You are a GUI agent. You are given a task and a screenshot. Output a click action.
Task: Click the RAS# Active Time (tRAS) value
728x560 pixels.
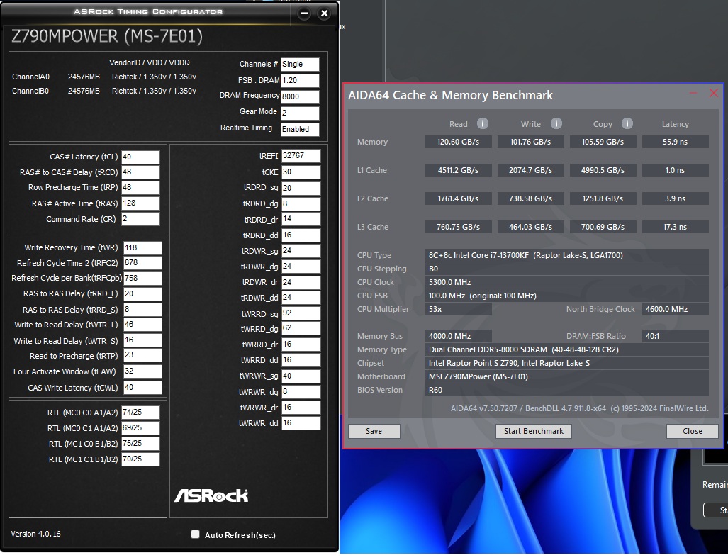point(140,203)
